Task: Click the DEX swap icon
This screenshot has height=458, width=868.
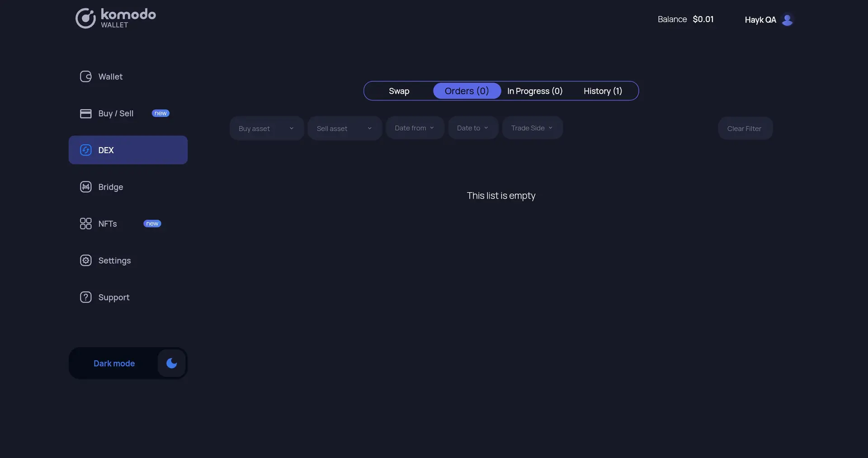Action: 85,150
